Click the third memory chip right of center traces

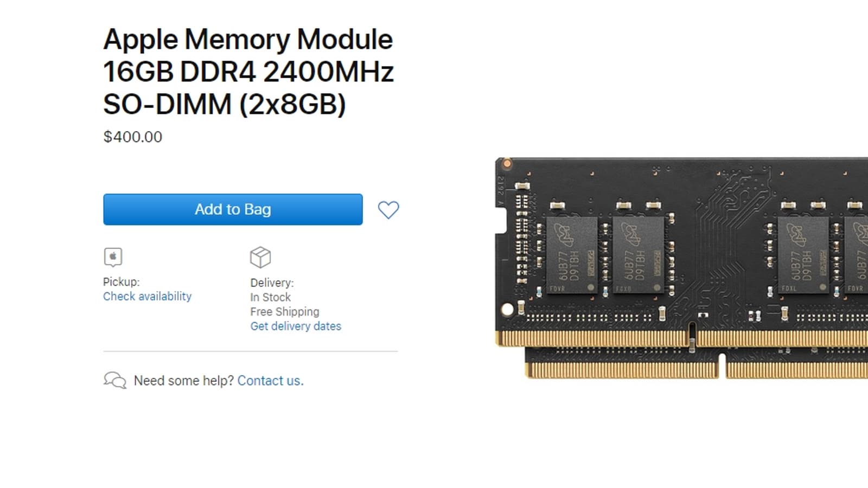pos(803,255)
